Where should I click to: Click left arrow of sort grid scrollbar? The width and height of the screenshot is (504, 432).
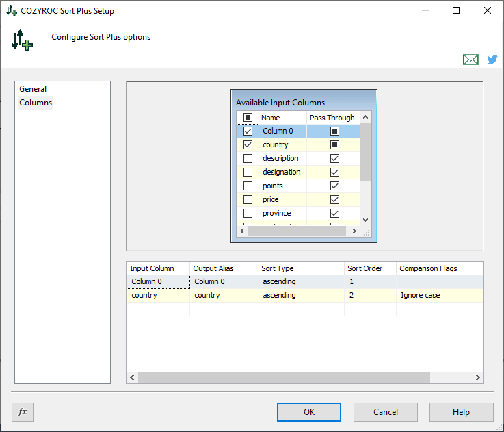coord(132,378)
